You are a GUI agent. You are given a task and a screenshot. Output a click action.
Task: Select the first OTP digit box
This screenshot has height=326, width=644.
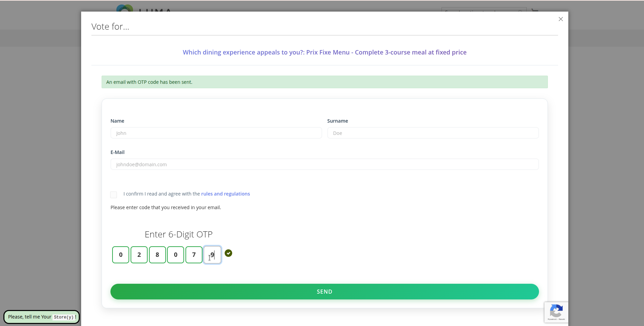(121, 255)
